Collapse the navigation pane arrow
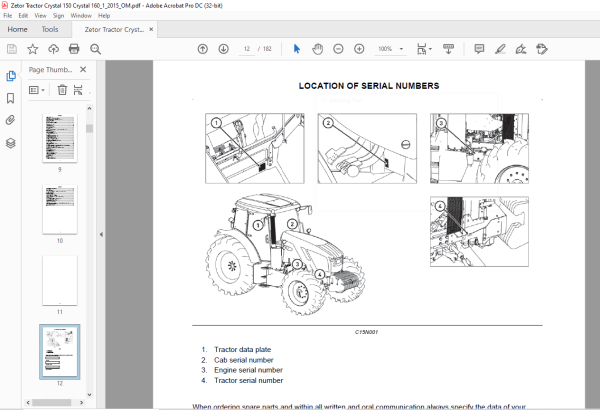 pyautogui.click(x=101, y=234)
